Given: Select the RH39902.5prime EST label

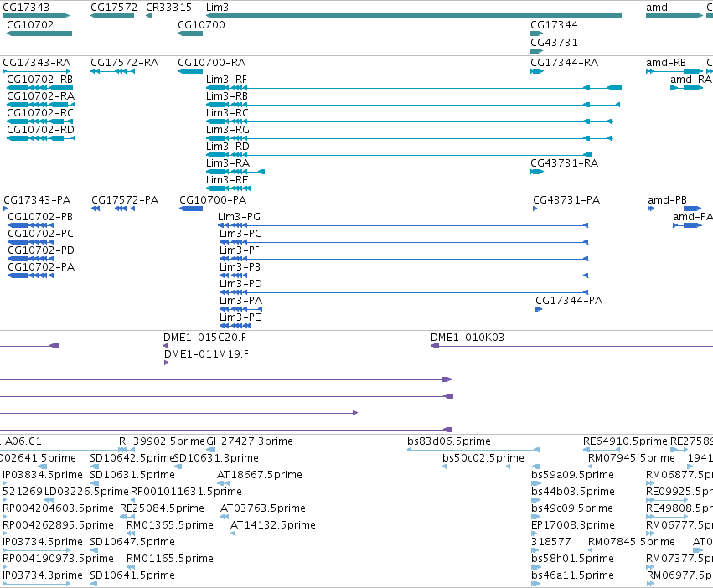Looking at the screenshot, I should coord(162,441).
